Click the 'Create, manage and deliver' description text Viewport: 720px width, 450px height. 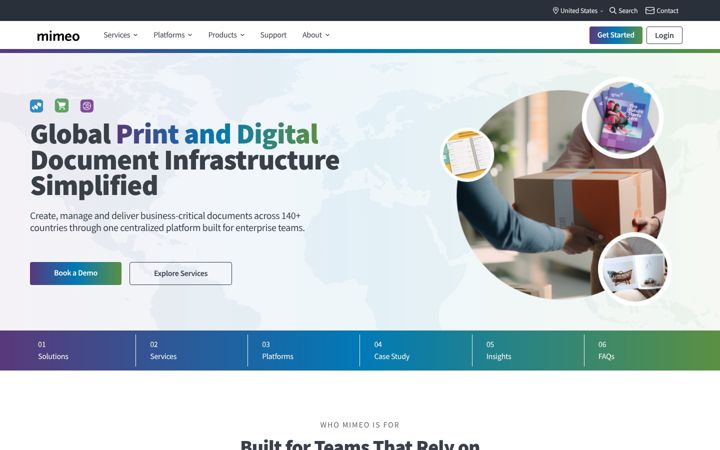point(167,221)
